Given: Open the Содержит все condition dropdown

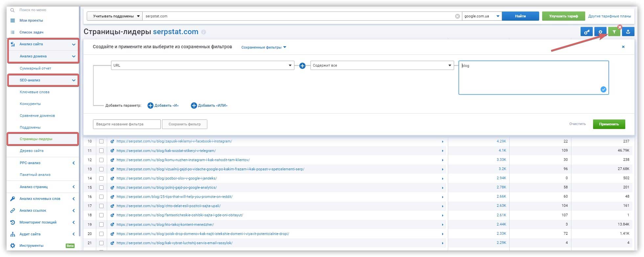Looking at the screenshot, I should tap(382, 65).
